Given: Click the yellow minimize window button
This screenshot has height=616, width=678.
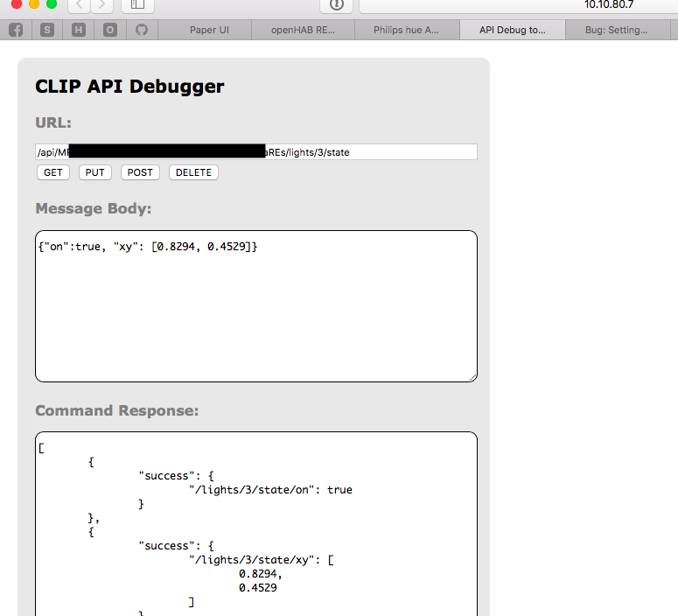Looking at the screenshot, I should click(x=34, y=3).
